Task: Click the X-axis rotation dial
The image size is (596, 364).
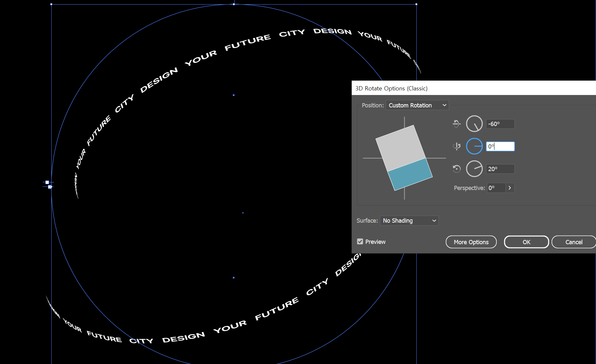Action: (x=474, y=124)
